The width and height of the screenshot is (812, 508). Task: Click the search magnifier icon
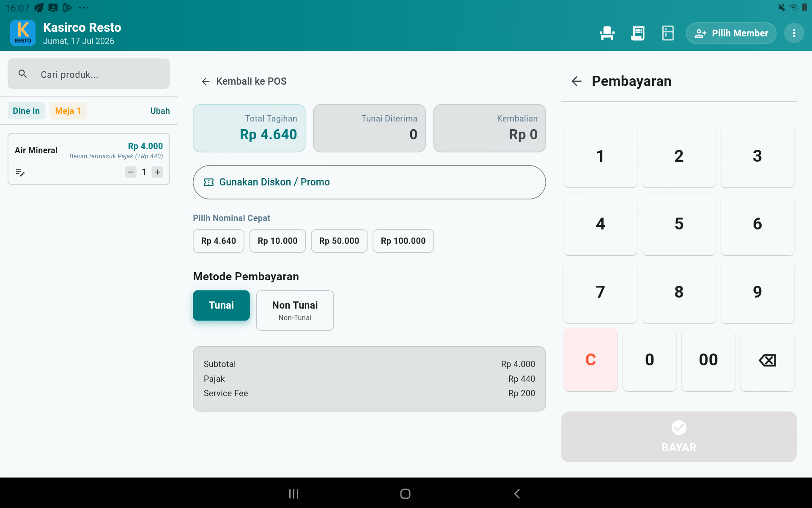pyautogui.click(x=23, y=74)
